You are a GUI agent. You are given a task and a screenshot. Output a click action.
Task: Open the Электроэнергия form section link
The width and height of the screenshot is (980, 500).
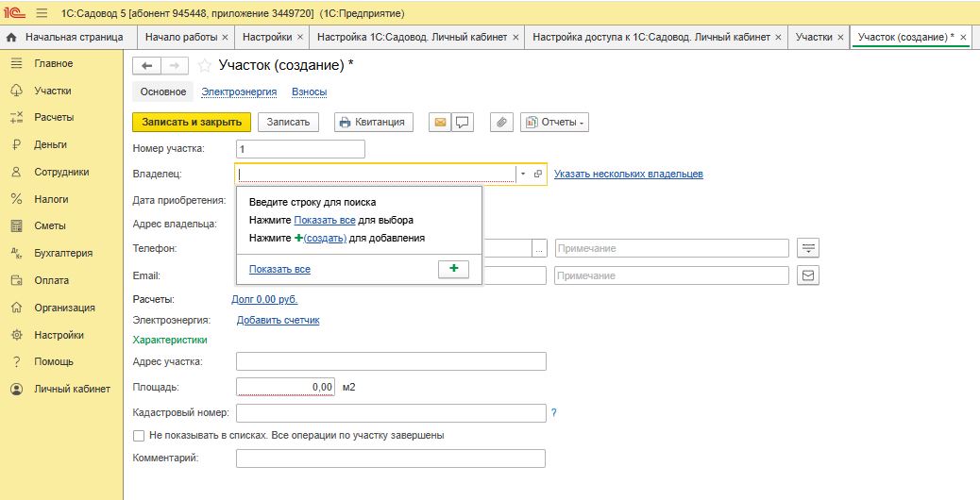click(x=239, y=92)
